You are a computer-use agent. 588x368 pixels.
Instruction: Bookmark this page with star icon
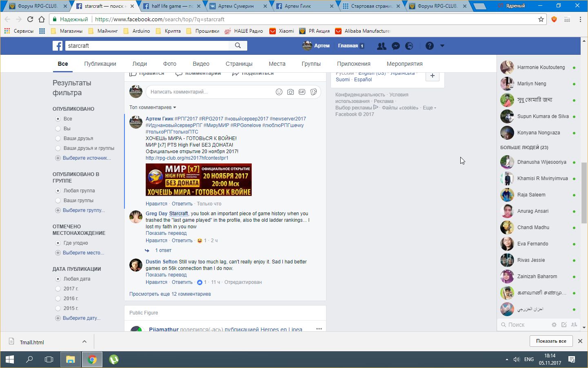pos(541,19)
